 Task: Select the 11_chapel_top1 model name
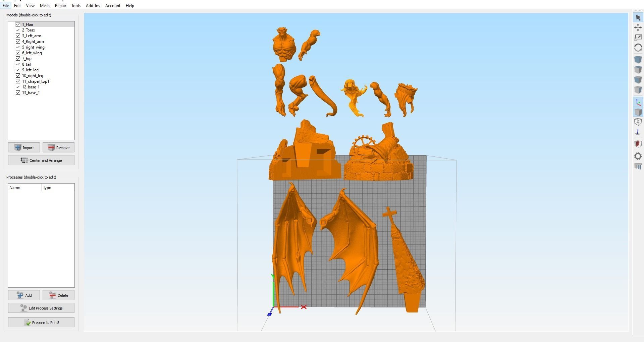[x=36, y=81]
